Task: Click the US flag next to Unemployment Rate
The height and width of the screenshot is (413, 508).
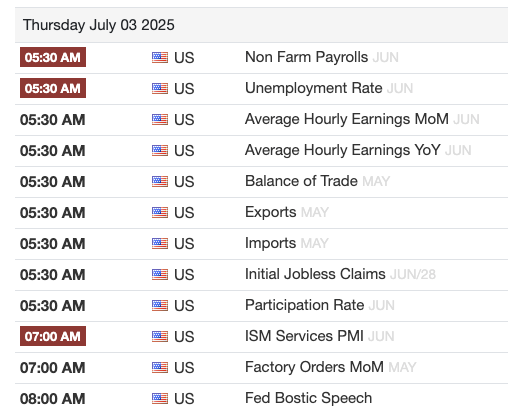Action: pos(160,88)
